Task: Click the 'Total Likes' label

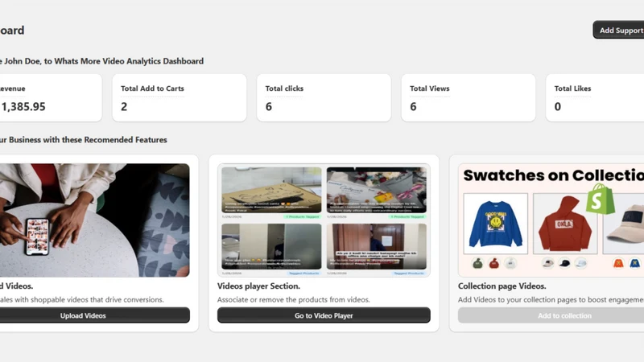Action: (x=572, y=88)
